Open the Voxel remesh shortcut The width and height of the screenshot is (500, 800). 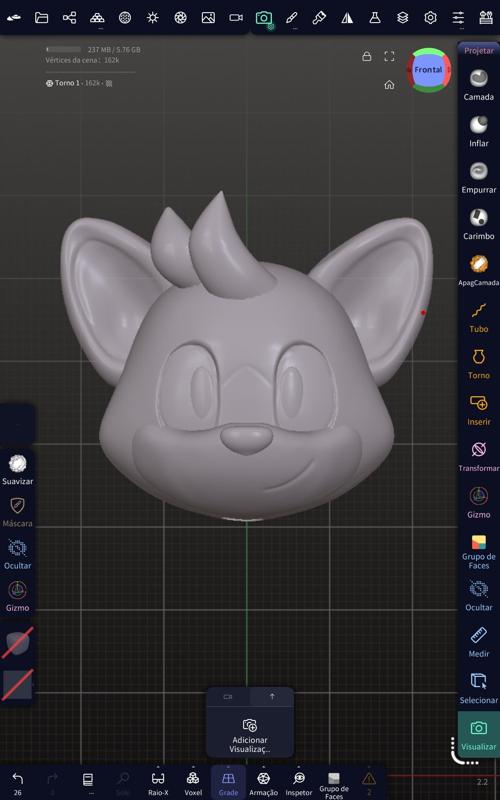[x=193, y=783]
